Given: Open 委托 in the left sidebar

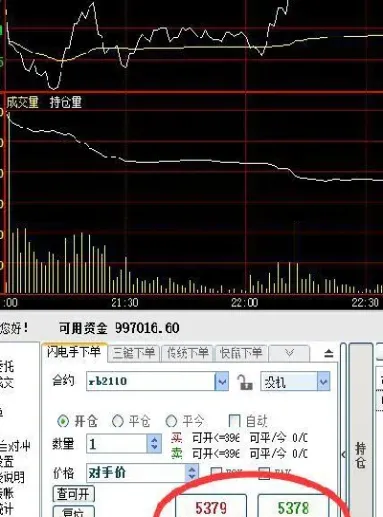Looking at the screenshot, I should 7,367.
